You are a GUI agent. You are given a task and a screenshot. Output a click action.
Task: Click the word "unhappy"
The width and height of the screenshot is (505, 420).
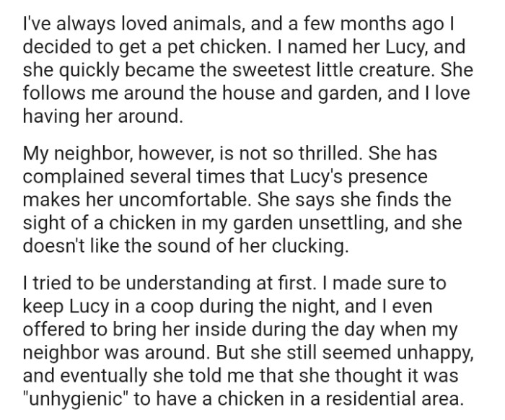pyautogui.click(x=435, y=353)
